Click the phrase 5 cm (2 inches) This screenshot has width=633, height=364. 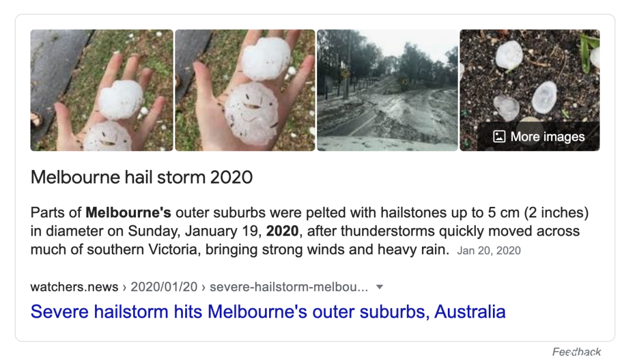coord(538,213)
